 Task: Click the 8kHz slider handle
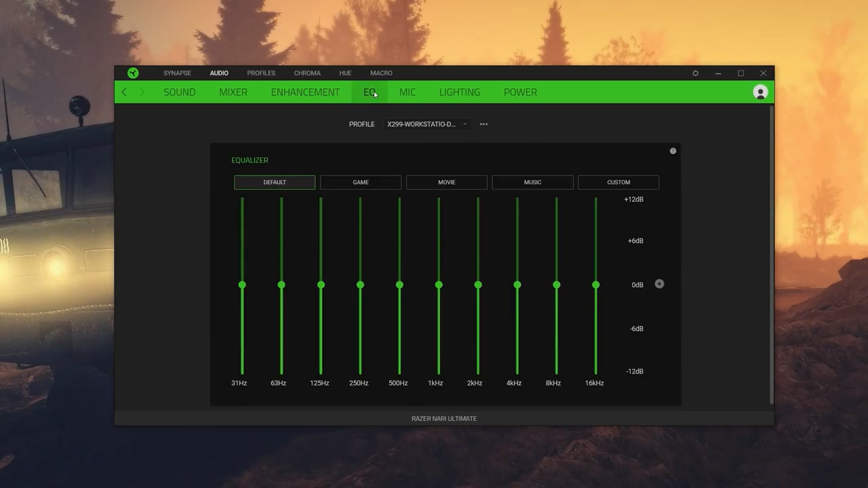click(x=557, y=285)
